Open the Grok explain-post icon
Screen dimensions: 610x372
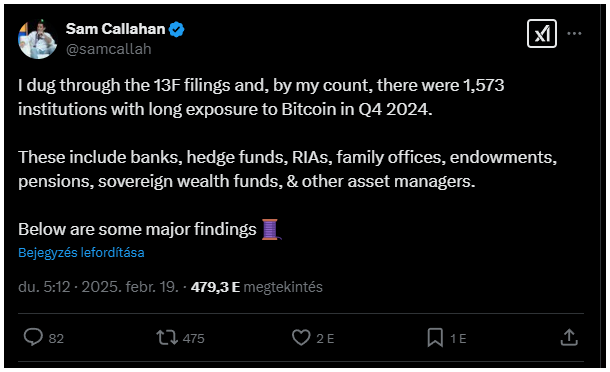542,34
